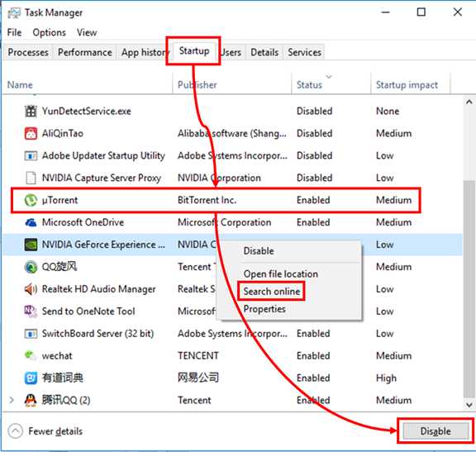This screenshot has height=452, width=476.
Task: Click the Status column sort arrow
Action: [x=329, y=77]
